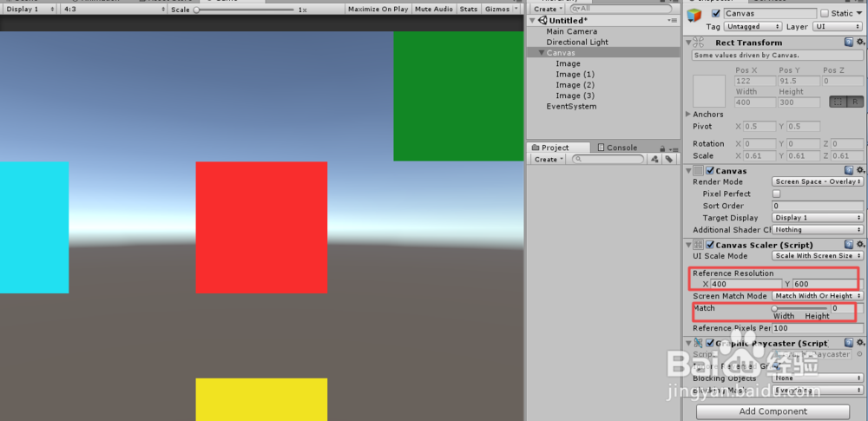Screen dimensions: 868x421
Task: Select EventSystem in Hierarchy
Action: pyautogui.click(x=572, y=107)
